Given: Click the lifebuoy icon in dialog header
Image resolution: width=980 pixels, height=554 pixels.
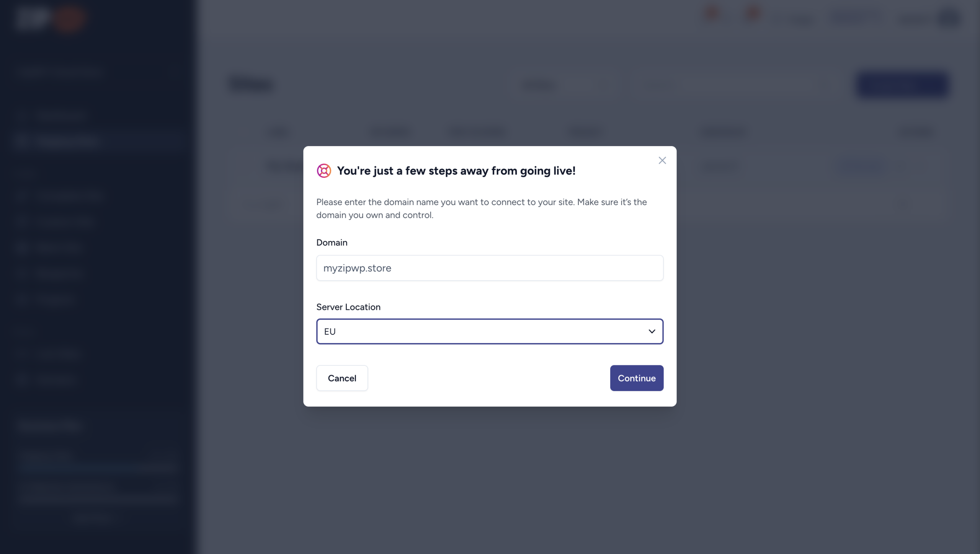Looking at the screenshot, I should coord(324,171).
